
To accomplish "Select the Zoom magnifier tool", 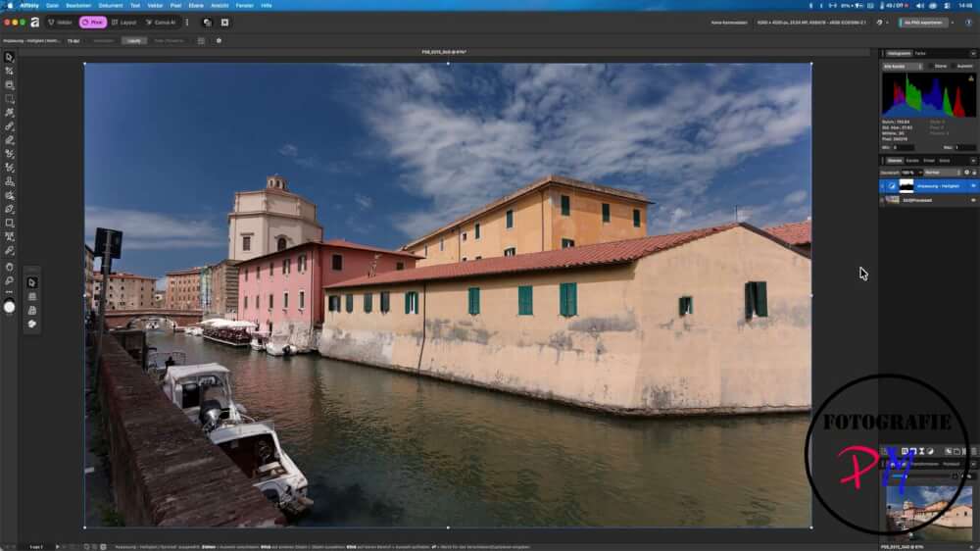I will click(x=10, y=280).
